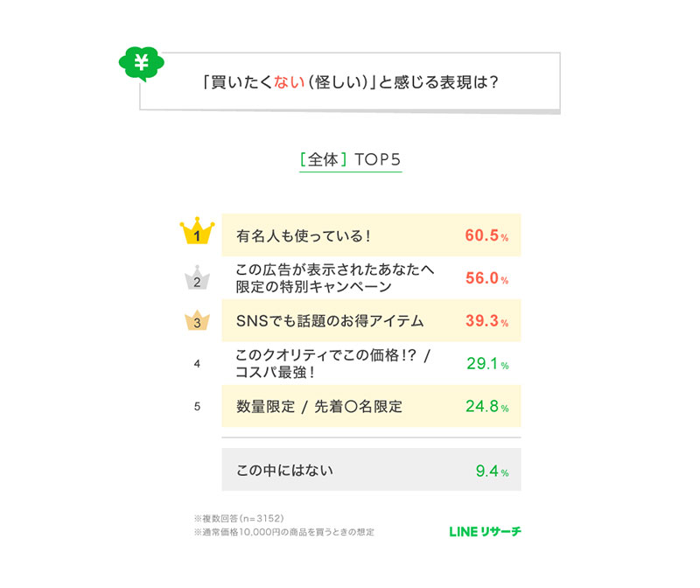The image size is (700, 588).
Task: Click the gold crown rank 1 icon
Action: click(x=197, y=234)
